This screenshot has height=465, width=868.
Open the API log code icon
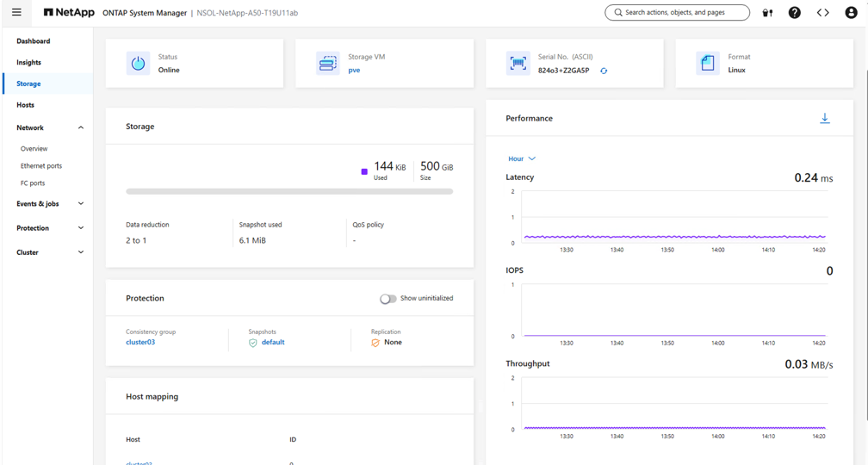[x=822, y=13]
